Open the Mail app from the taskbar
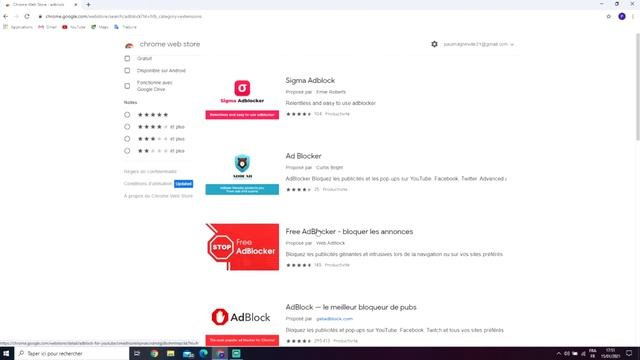 point(188,353)
